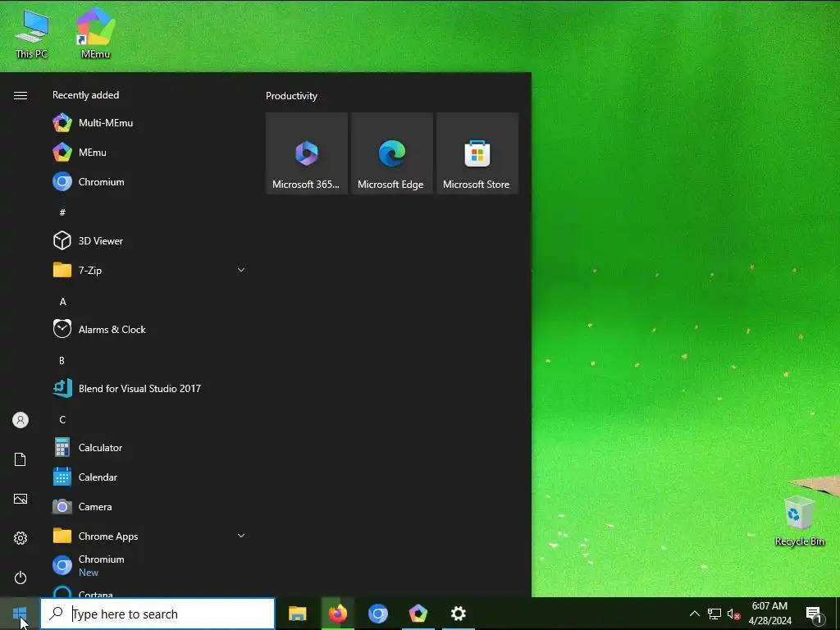The width and height of the screenshot is (840, 630).
Task: Open Chromium marked New in C section
Action: (x=149, y=565)
